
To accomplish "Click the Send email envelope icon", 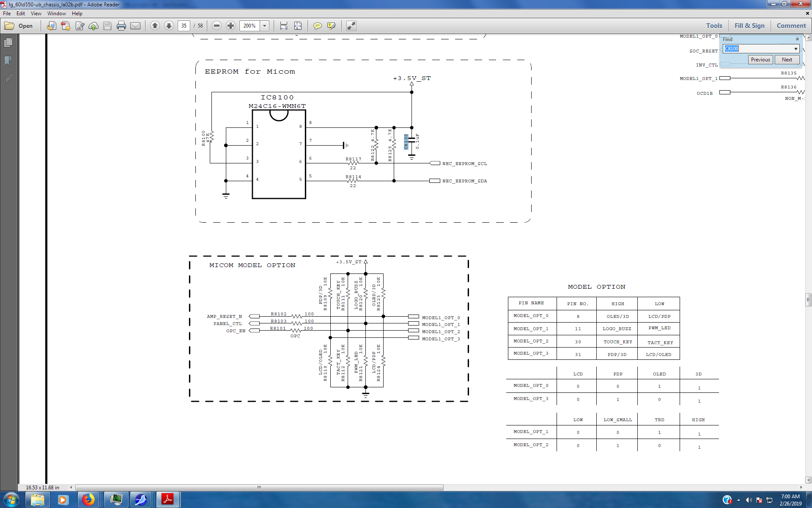I will [135, 26].
